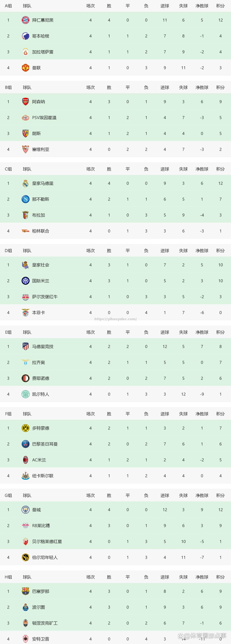Click the Borussia Dortmund BVB crest
The height and width of the screenshot is (644, 231).
25,428
